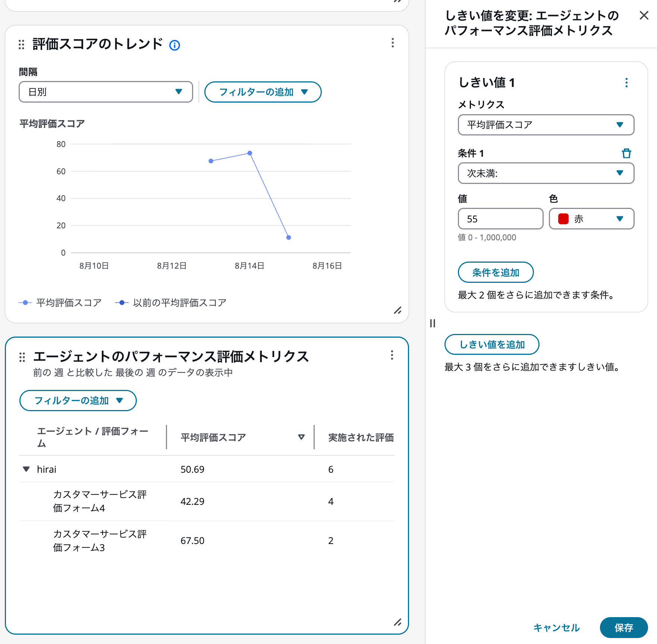Click the しきい値 1 heading

(x=487, y=82)
